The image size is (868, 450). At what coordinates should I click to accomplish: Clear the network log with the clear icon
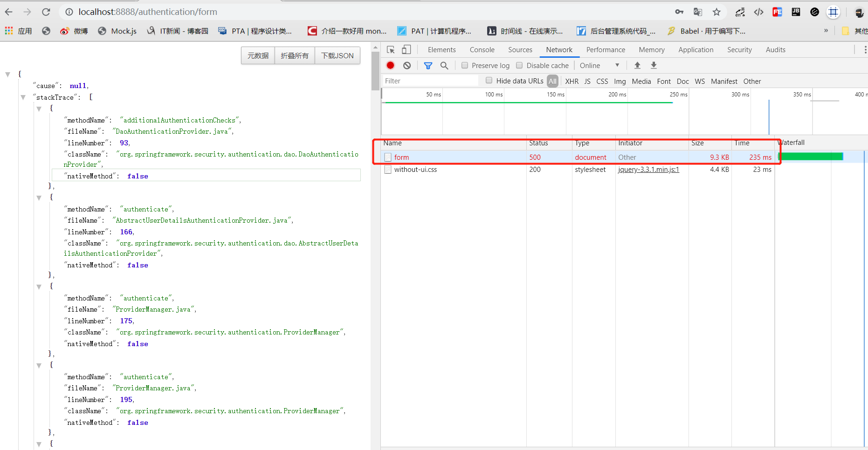(x=407, y=65)
